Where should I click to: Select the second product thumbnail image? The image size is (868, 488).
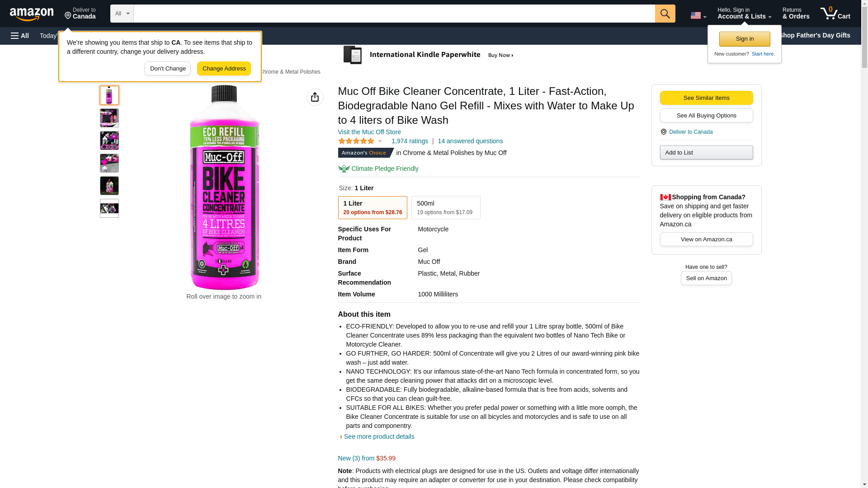click(x=109, y=118)
